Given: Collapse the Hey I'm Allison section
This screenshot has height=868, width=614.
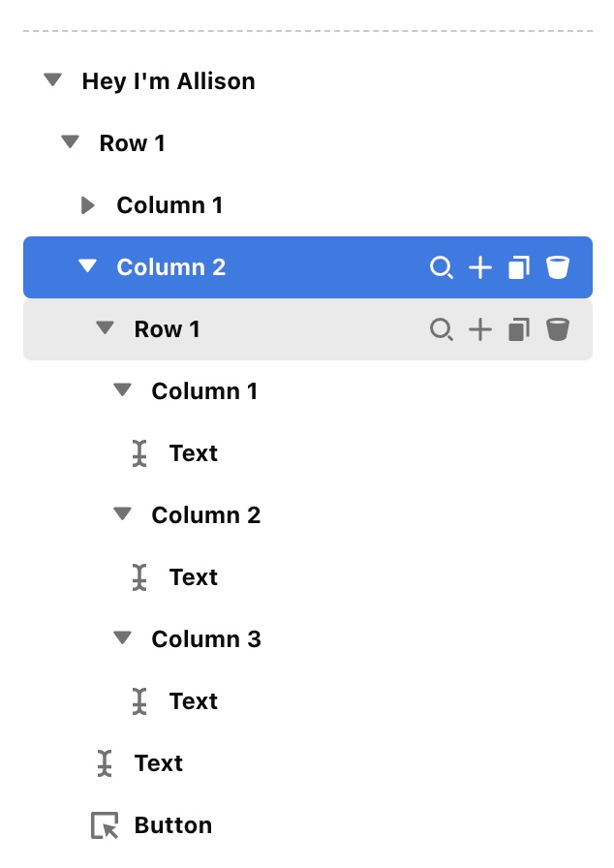Looking at the screenshot, I should pyautogui.click(x=53, y=80).
